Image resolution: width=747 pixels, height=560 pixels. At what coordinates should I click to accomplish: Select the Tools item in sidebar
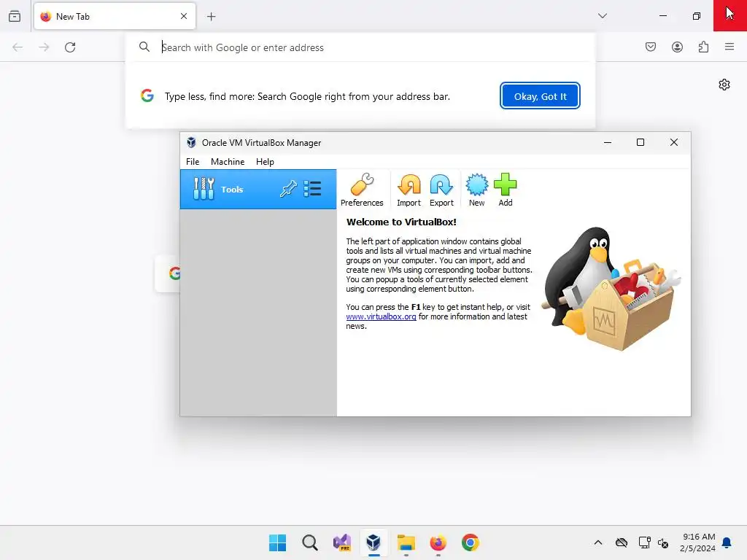(258, 189)
